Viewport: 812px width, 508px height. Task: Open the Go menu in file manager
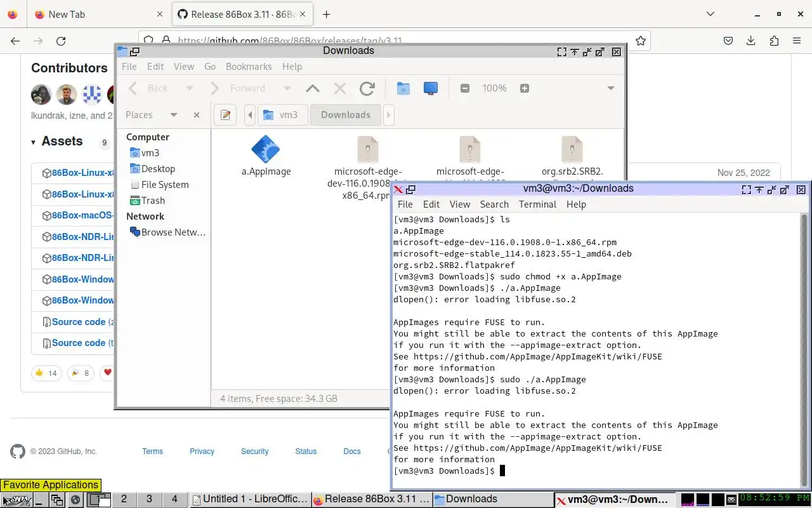pos(210,67)
